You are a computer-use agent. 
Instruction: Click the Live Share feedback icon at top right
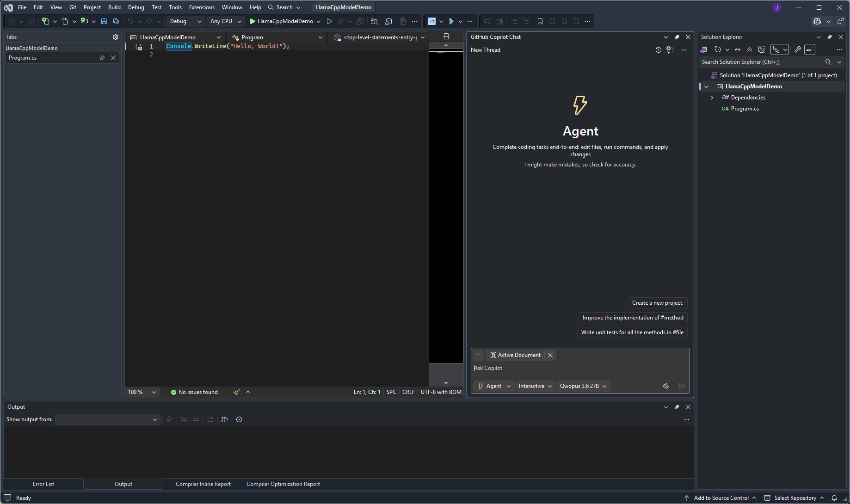pos(841,21)
